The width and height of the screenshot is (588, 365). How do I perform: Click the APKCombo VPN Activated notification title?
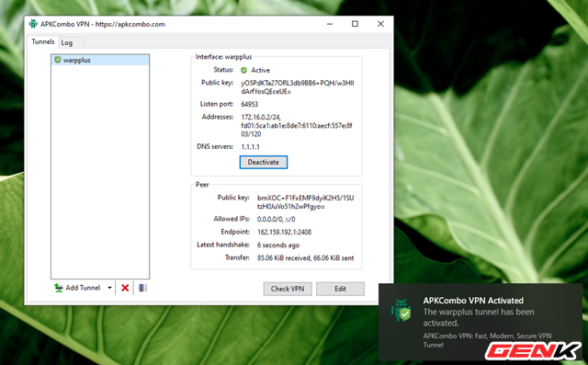pyautogui.click(x=473, y=301)
